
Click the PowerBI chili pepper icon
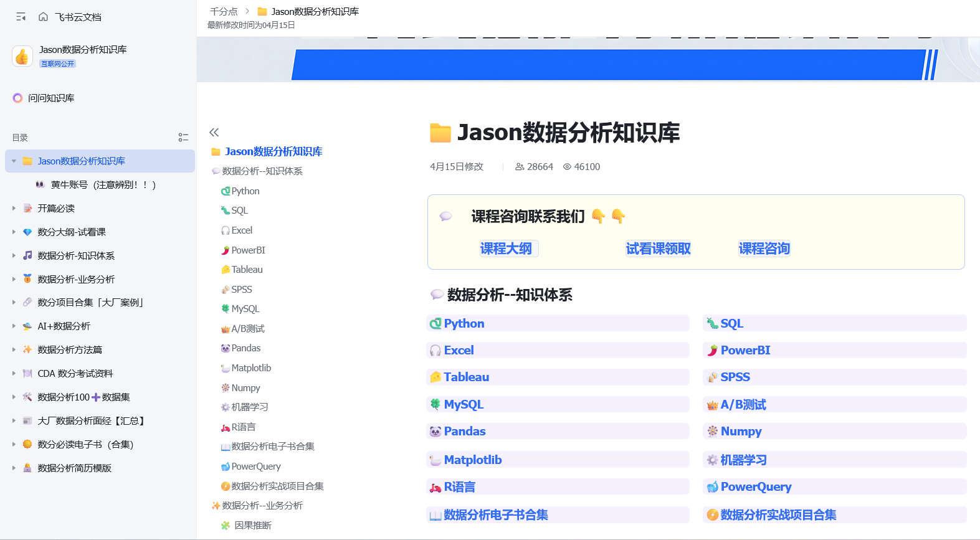[712, 351]
